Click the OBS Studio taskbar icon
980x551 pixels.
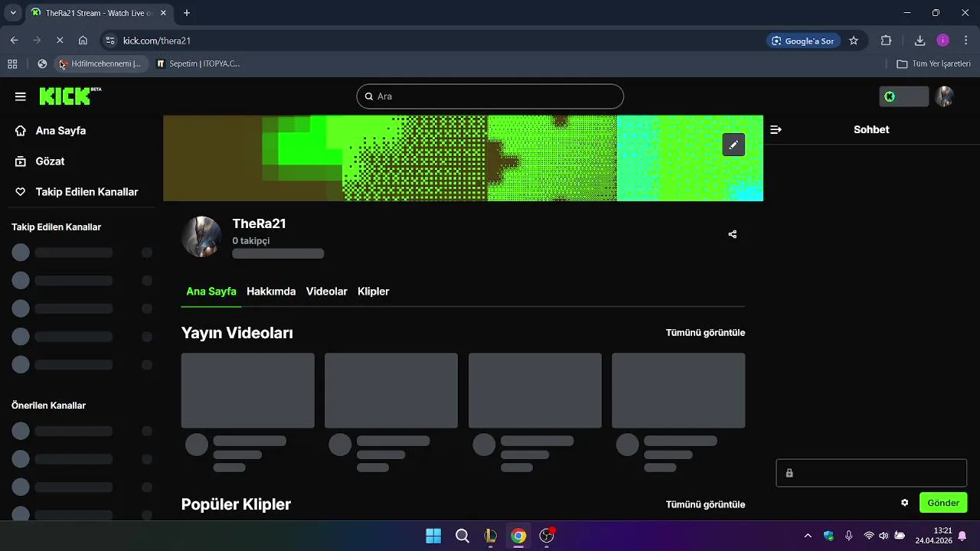click(547, 536)
